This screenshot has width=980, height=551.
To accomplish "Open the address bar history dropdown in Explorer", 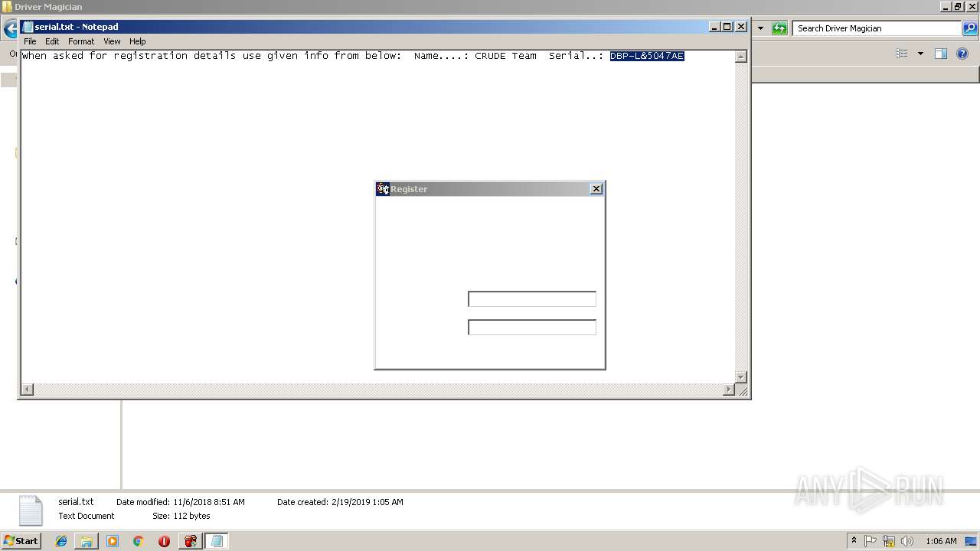I will 760,28.
